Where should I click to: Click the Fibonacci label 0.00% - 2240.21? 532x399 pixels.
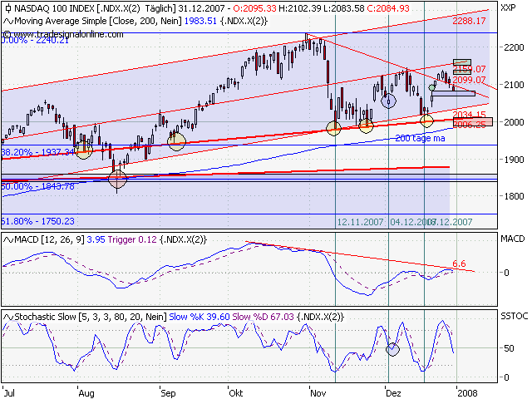click(35, 40)
